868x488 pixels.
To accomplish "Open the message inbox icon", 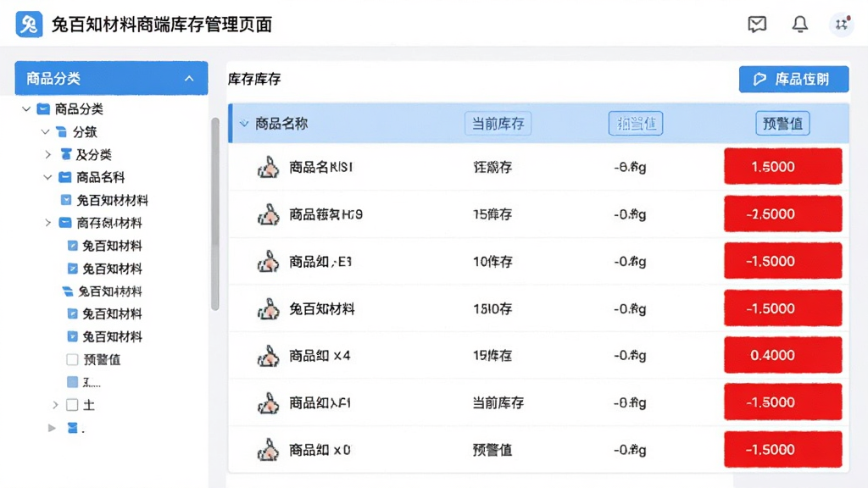I will (x=757, y=24).
